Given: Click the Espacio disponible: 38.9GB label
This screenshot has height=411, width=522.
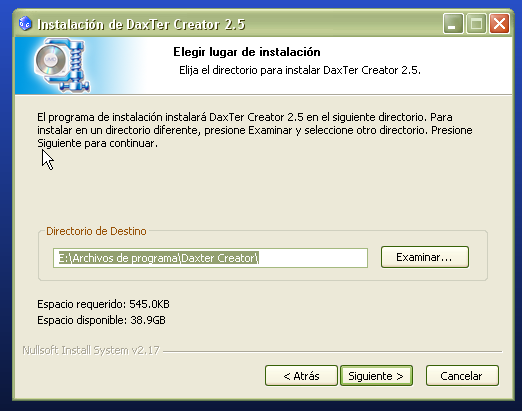Looking at the screenshot, I should click(101, 320).
